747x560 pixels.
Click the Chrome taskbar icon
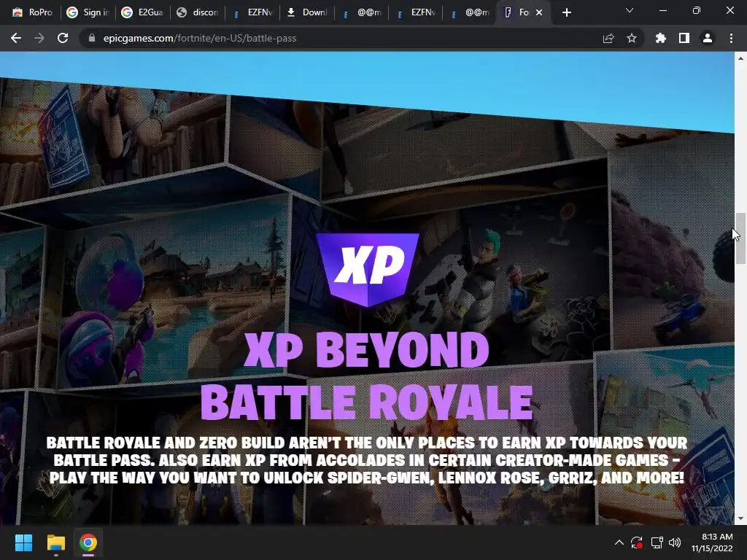click(x=88, y=542)
